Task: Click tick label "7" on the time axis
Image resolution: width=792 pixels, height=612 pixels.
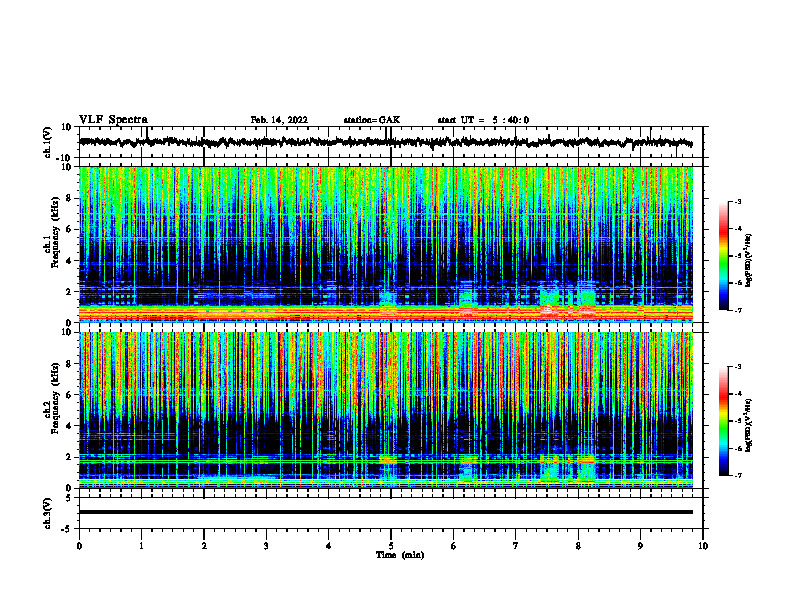Action: click(516, 546)
